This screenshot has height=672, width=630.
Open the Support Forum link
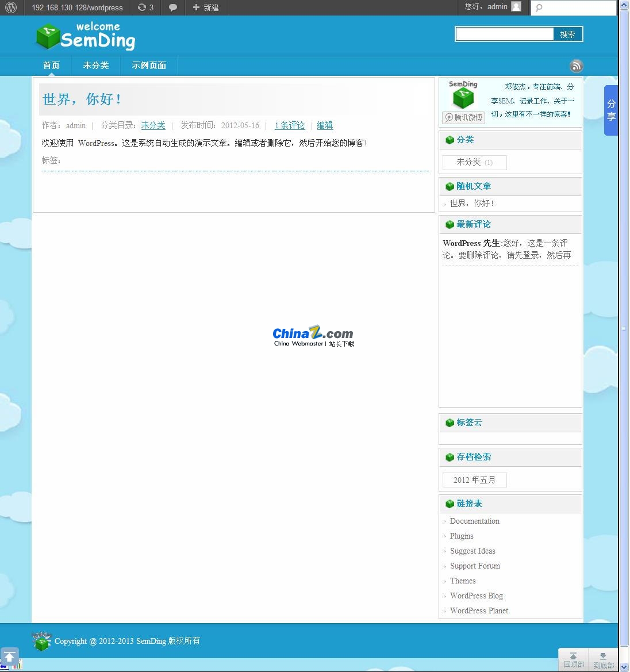click(475, 566)
